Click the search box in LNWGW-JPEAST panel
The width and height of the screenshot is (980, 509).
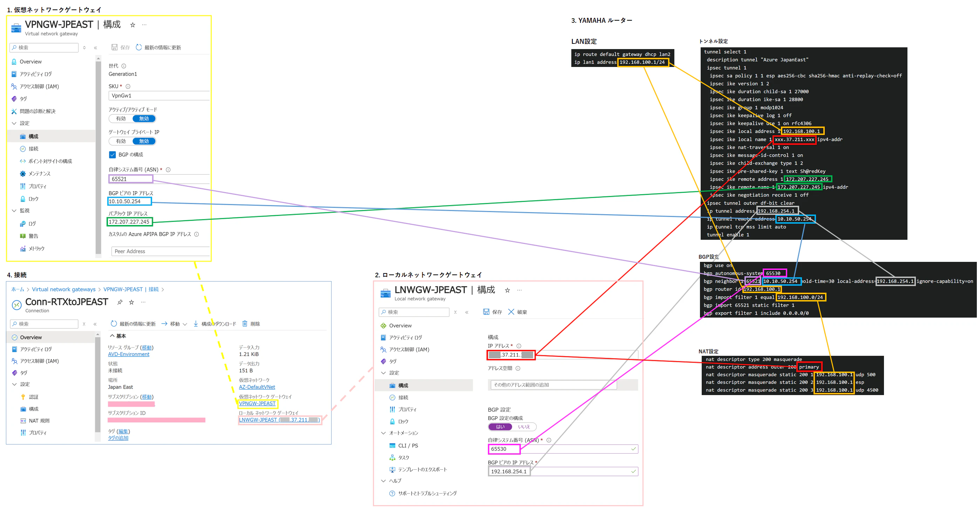coord(414,312)
